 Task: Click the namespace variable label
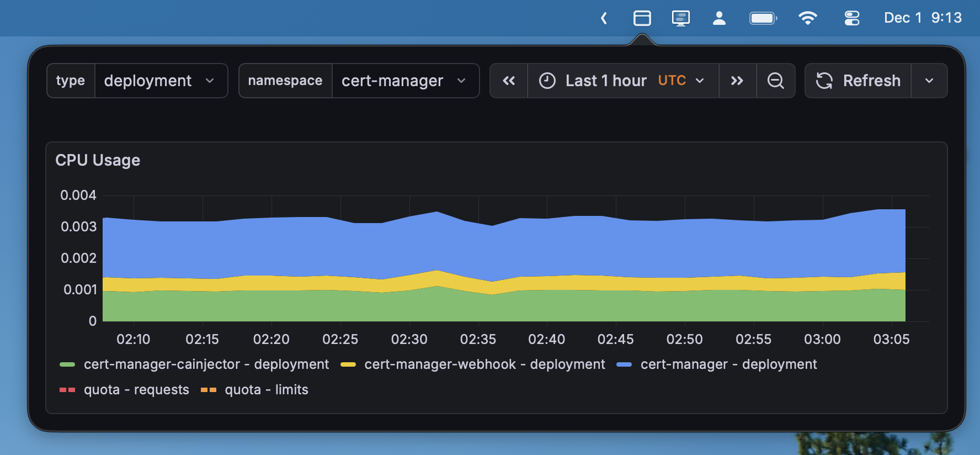point(285,81)
